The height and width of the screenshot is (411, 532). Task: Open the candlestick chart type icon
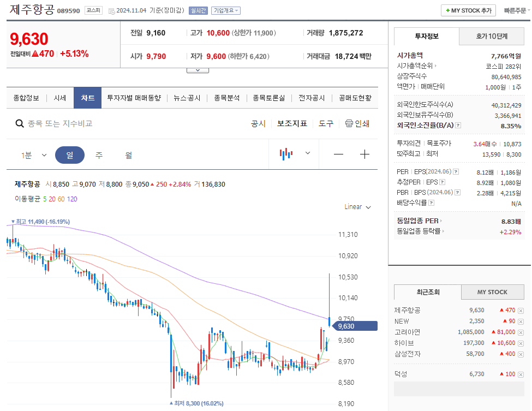[x=286, y=154]
